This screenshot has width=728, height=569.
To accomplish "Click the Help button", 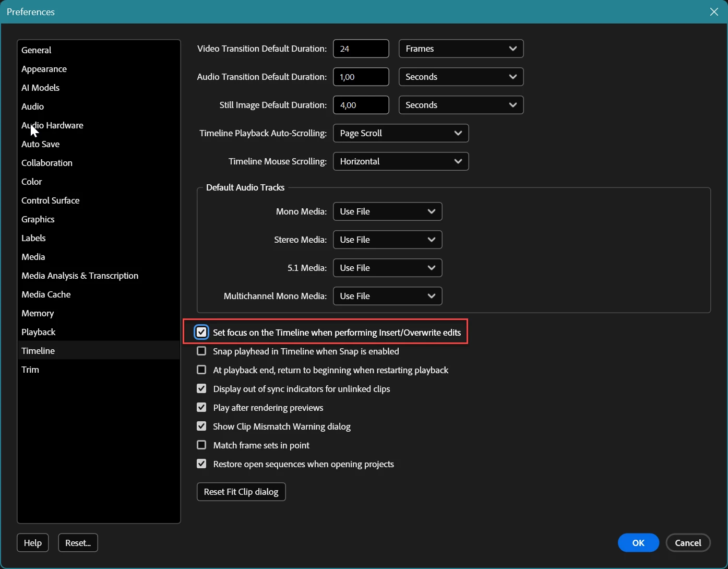I will click(x=33, y=543).
